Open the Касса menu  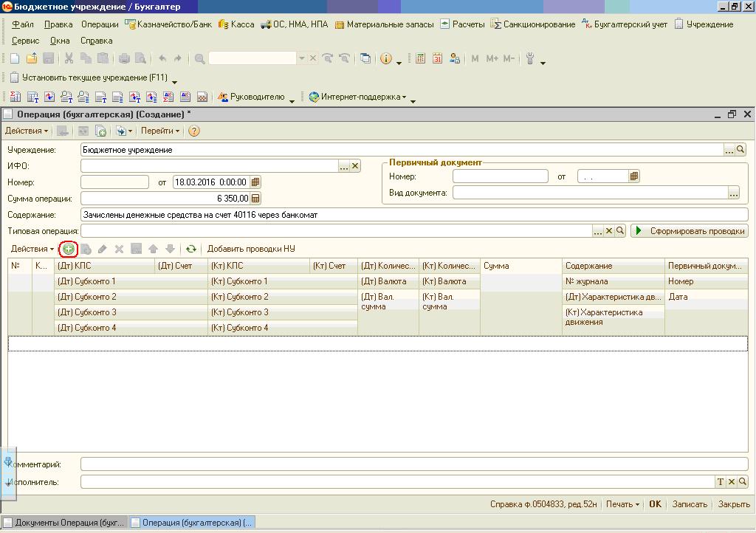click(236, 24)
